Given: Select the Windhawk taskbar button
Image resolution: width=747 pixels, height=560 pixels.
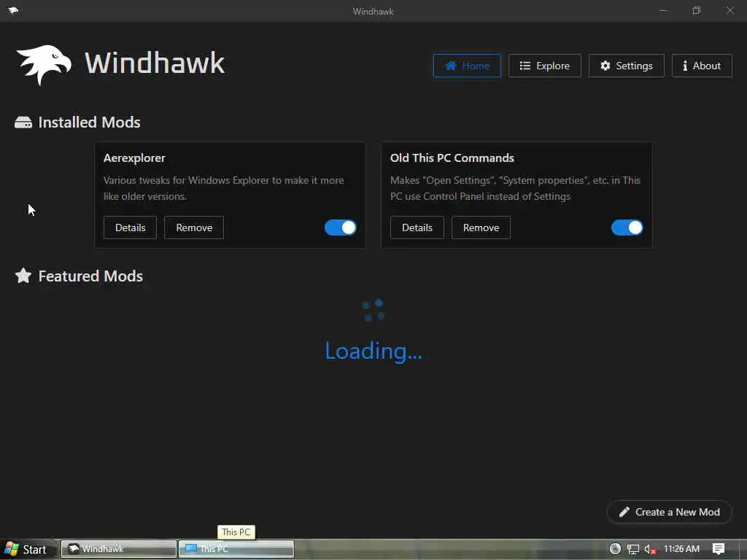Looking at the screenshot, I should coord(119,549).
